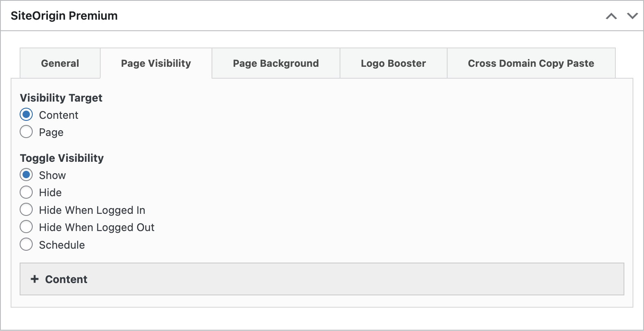644x331 pixels.
Task: Click the plus icon next to Content
Action: pyautogui.click(x=34, y=279)
